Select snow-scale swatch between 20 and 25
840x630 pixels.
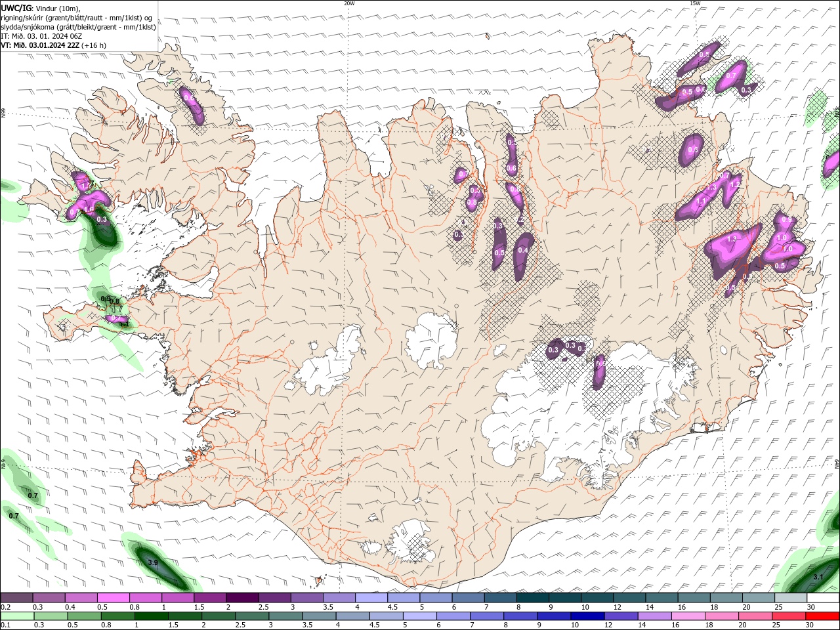pyautogui.click(x=758, y=598)
